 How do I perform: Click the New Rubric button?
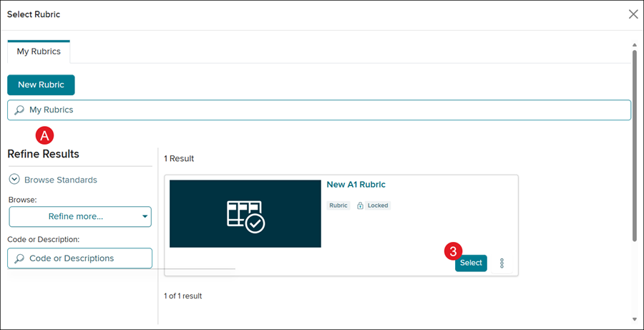(41, 84)
